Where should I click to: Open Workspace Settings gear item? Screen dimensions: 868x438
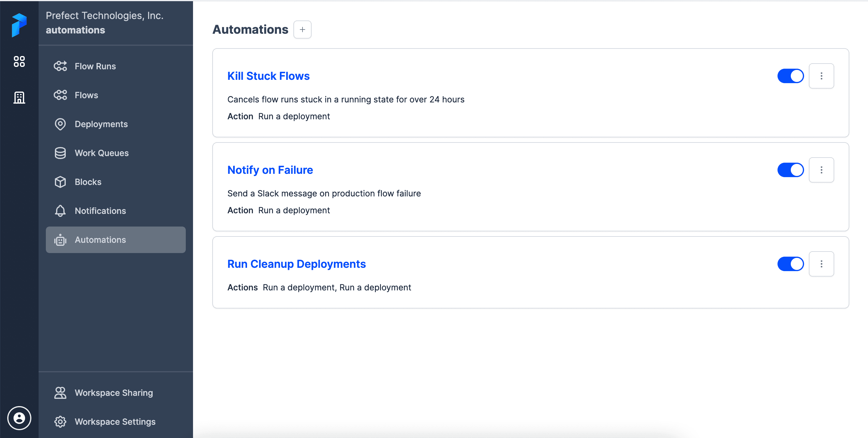point(115,422)
